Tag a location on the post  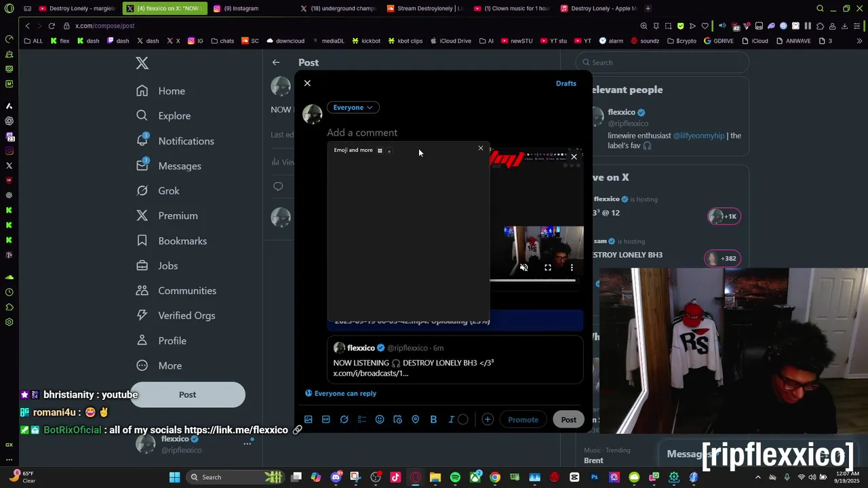[416, 420]
